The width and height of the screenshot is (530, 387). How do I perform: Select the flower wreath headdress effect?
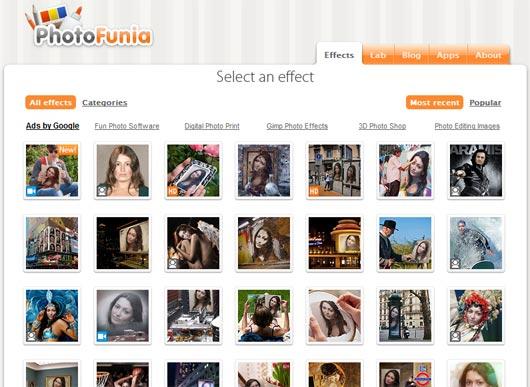pyautogui.click(x=476, y=316)
